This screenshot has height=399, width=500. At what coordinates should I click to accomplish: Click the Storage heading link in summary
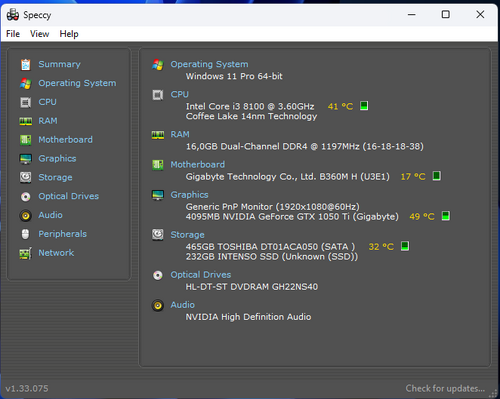click(x=187, y=235)
